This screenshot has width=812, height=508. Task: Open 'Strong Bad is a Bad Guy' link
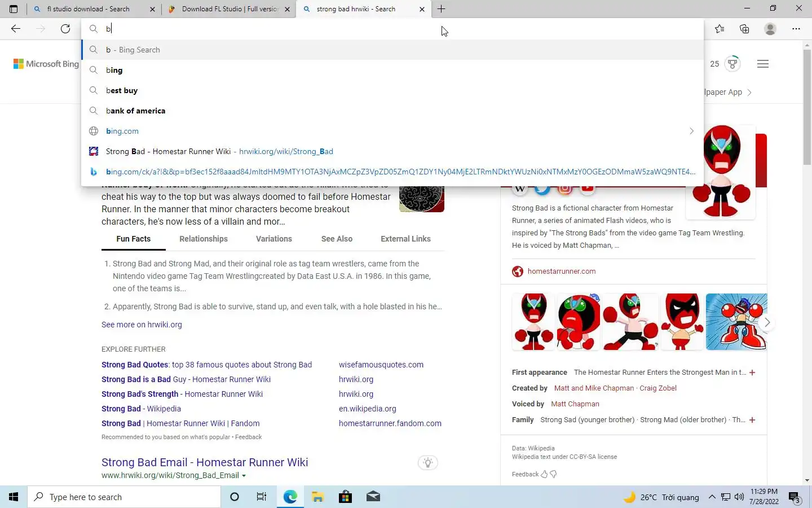point(186,379)
